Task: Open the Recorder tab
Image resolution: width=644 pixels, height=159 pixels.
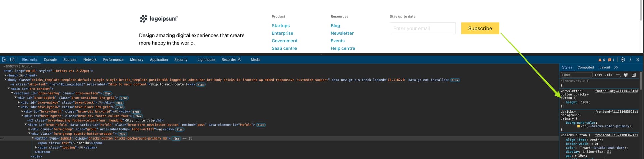Action: [x=231, y=60]
